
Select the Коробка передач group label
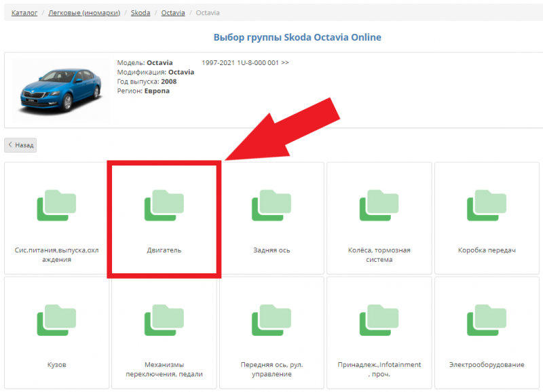pyautogui.click(x=487, y=250)
